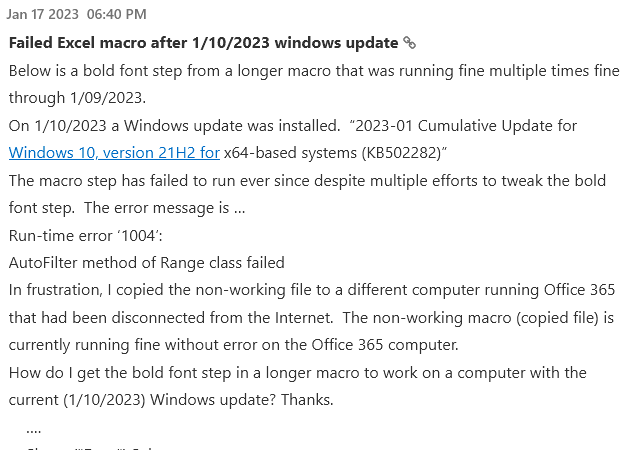Click the "Run-time error '1004':" line
Image resolution: width=632 pixels, height=450 pixels.
[x=83, y=236]
